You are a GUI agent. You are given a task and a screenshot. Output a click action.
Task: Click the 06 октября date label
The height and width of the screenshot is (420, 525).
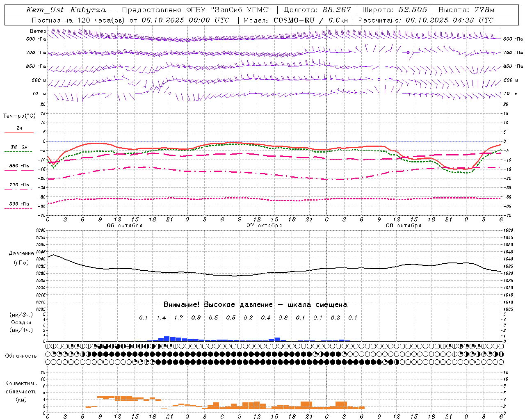125,226
